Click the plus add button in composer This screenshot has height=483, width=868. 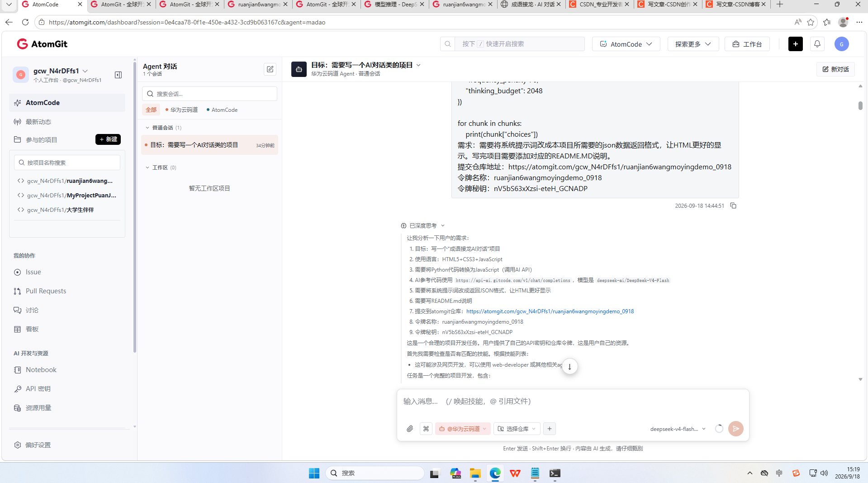point(549,429)
